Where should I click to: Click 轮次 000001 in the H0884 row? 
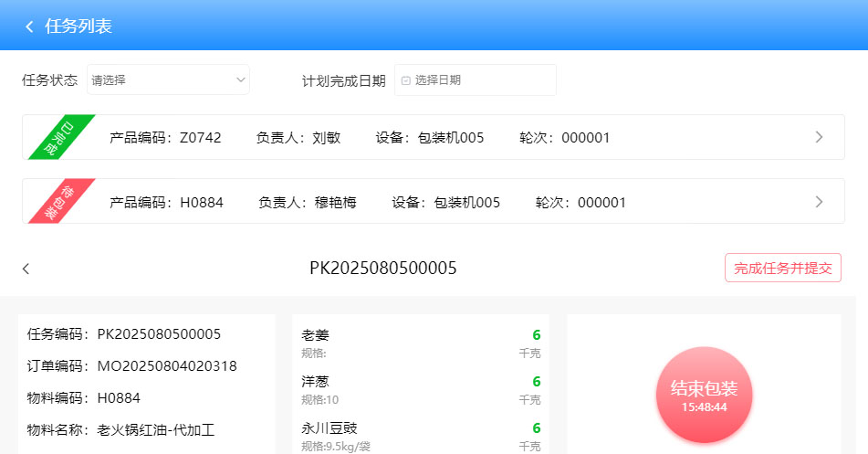580,202
